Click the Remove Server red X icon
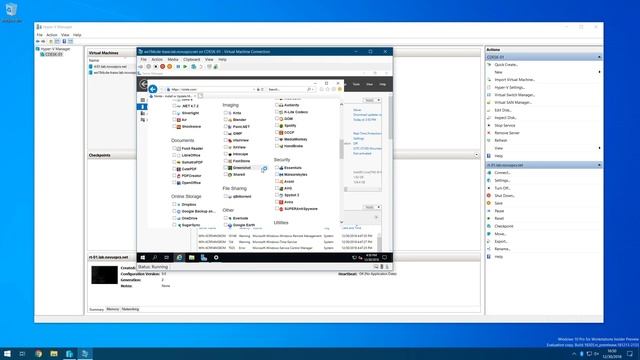This screenshot has width=640, height=360. tap(489, 133)
